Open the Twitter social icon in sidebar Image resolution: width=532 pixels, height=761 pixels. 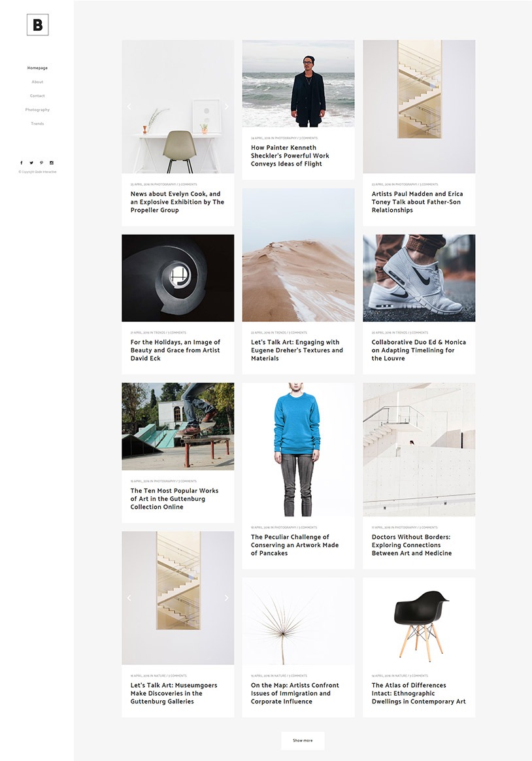click(31, 163)
